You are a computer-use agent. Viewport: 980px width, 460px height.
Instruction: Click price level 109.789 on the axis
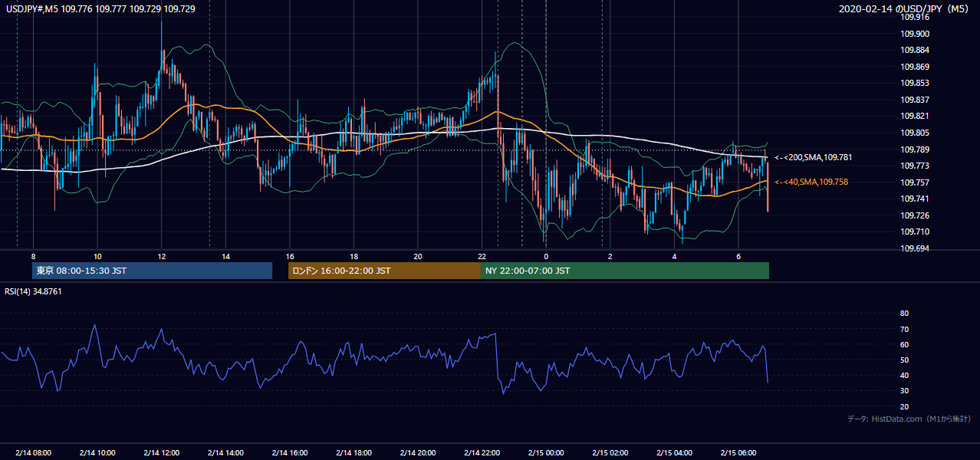tap(914, 149)
